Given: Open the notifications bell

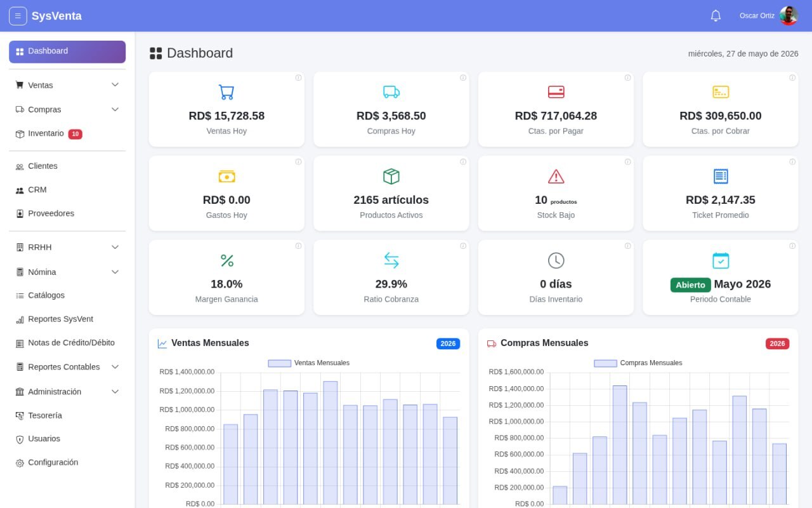Looking at the screenshot, I should pos(716,16).
